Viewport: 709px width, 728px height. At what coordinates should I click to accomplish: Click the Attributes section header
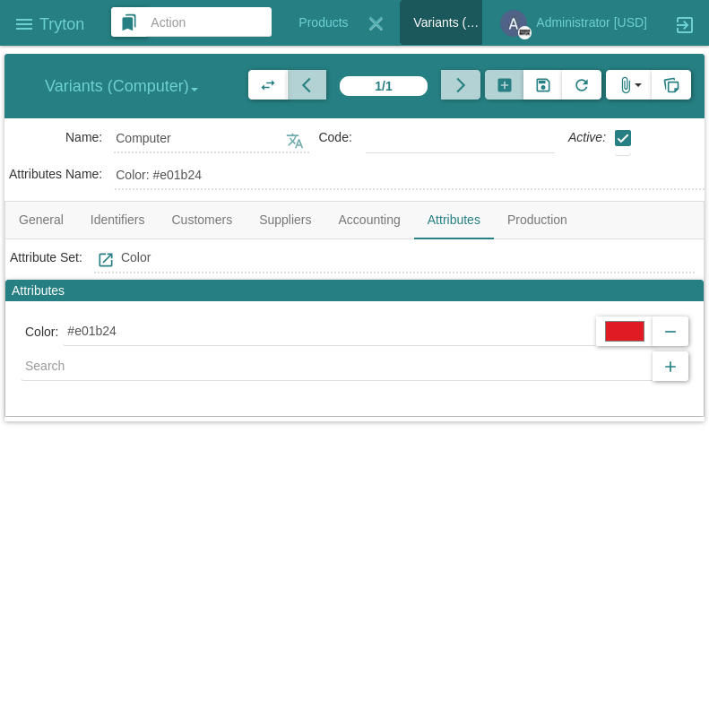[x=354, y=290]
